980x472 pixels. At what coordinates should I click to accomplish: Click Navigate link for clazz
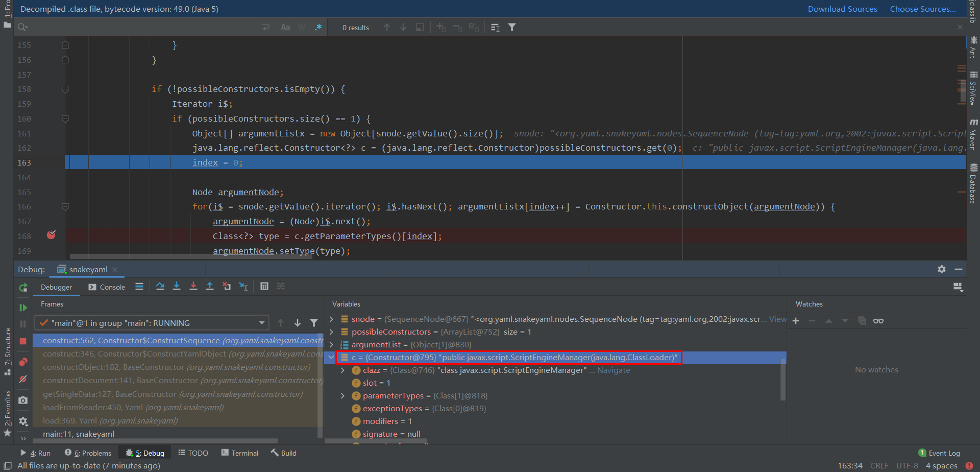pos(614,370)
